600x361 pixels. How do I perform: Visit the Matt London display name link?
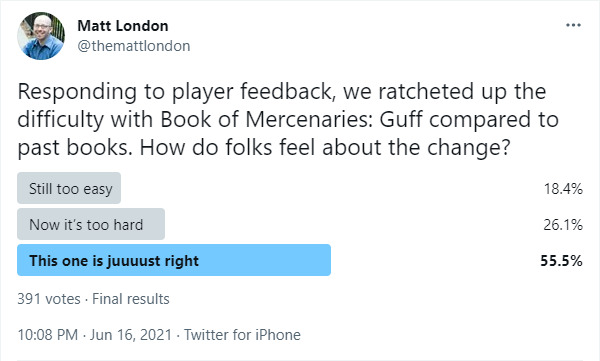point(123,26)
